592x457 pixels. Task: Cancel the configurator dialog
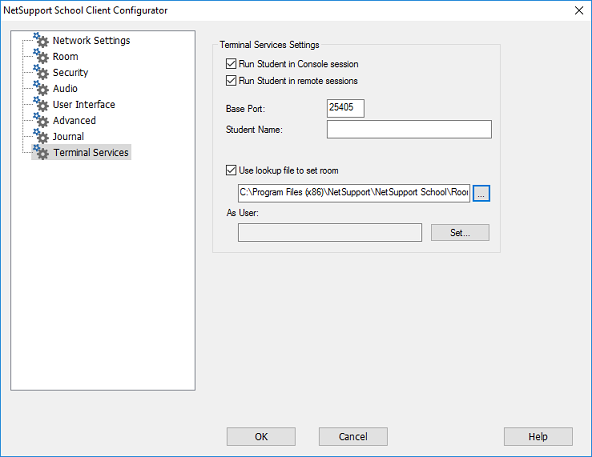click(353, 437)
